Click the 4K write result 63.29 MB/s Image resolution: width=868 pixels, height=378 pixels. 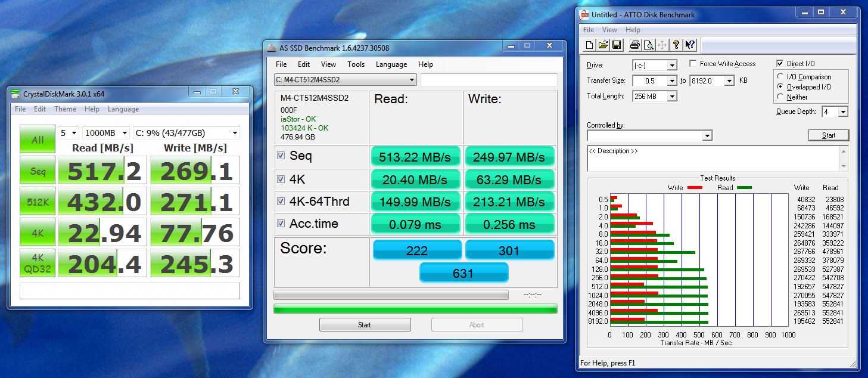[509, 179]
